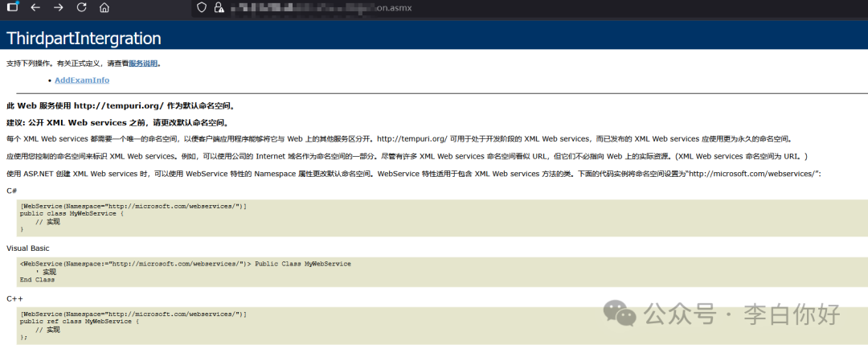Go forward with the browser forward arrow
Screen dimensions: 868x349
[x=58, y=8]
